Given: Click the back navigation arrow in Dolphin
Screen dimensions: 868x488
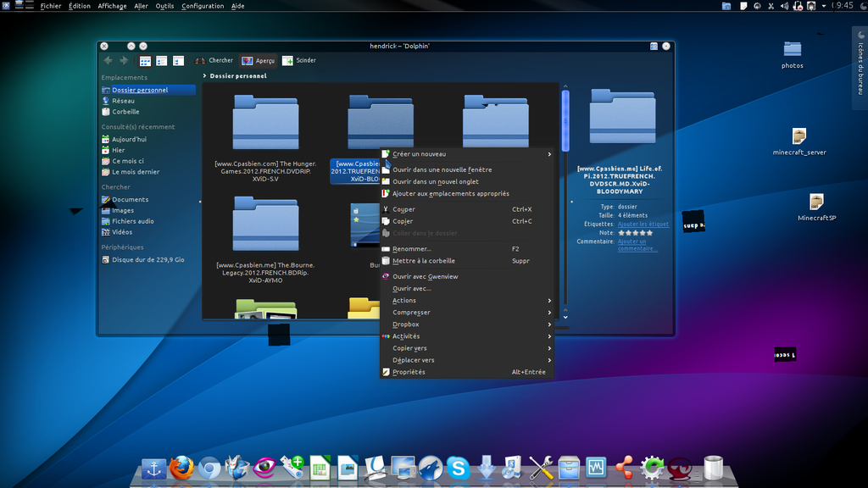Looking at the screenshot, I should pyautogui.click(x=108, y=60).
